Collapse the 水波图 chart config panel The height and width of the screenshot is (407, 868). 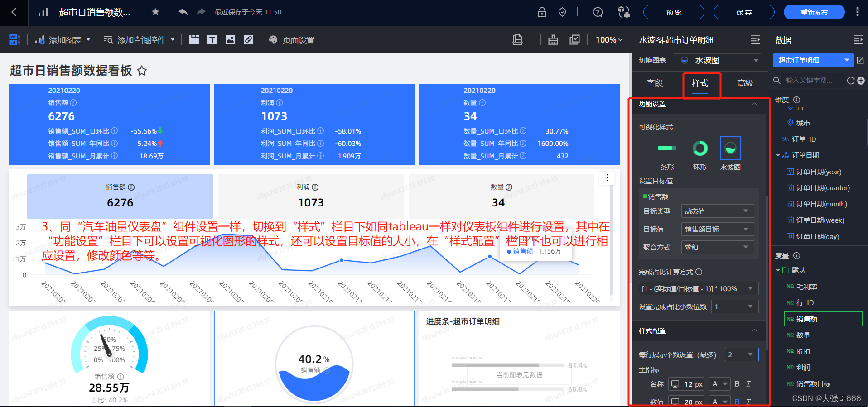[x=755, y=40]
